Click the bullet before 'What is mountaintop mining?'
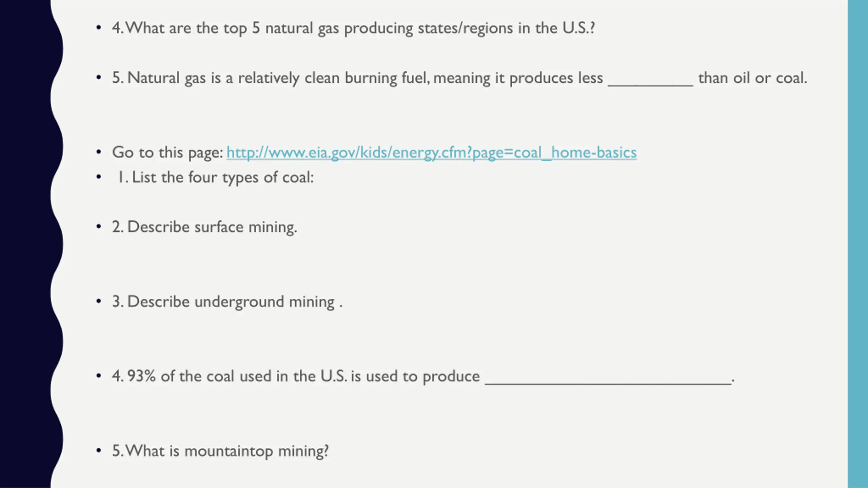The width and height of the screenshot is (868, 488). 99,450
